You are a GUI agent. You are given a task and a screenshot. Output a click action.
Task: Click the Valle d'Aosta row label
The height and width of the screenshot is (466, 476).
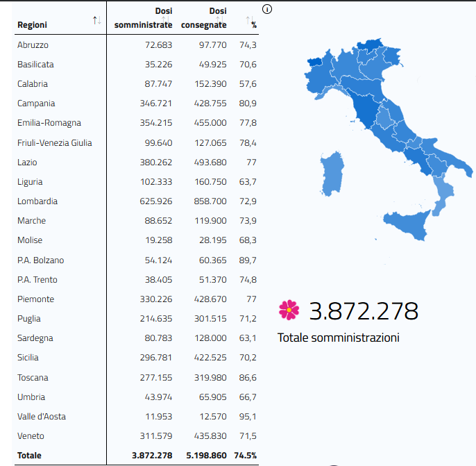(x=42, y=417)
